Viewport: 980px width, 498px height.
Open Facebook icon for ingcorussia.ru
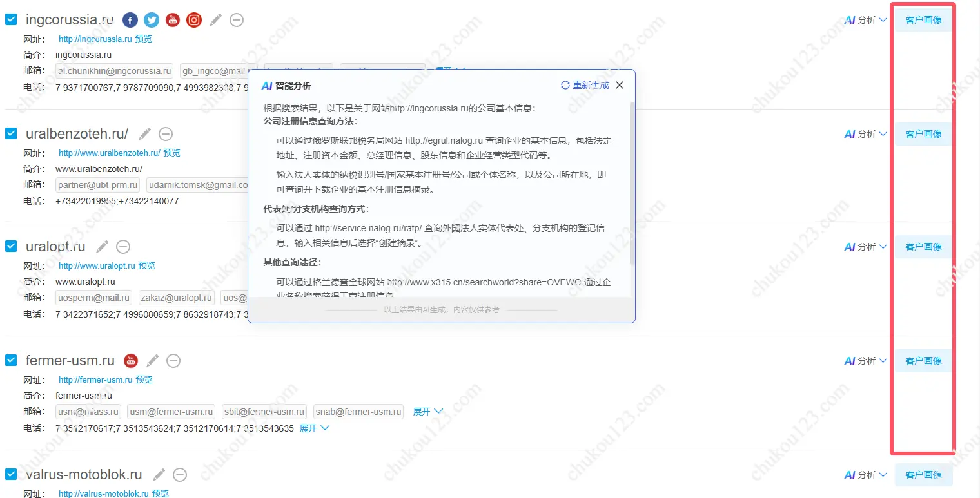coord(130,20)
